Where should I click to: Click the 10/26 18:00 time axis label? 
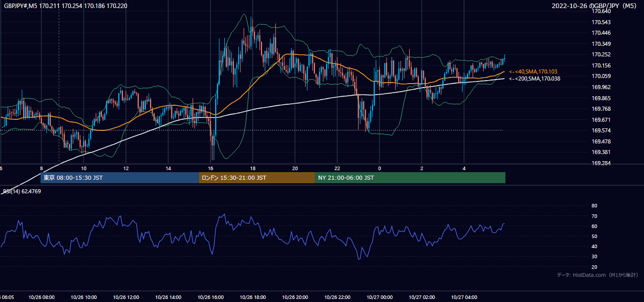click(252, 297)
